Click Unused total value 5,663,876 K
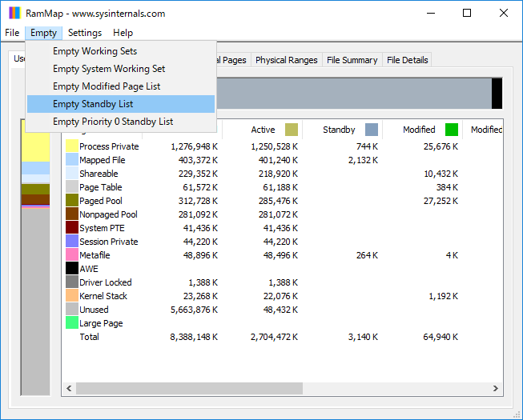This screenshot has height=420, width=523. (x=194, y=310)
